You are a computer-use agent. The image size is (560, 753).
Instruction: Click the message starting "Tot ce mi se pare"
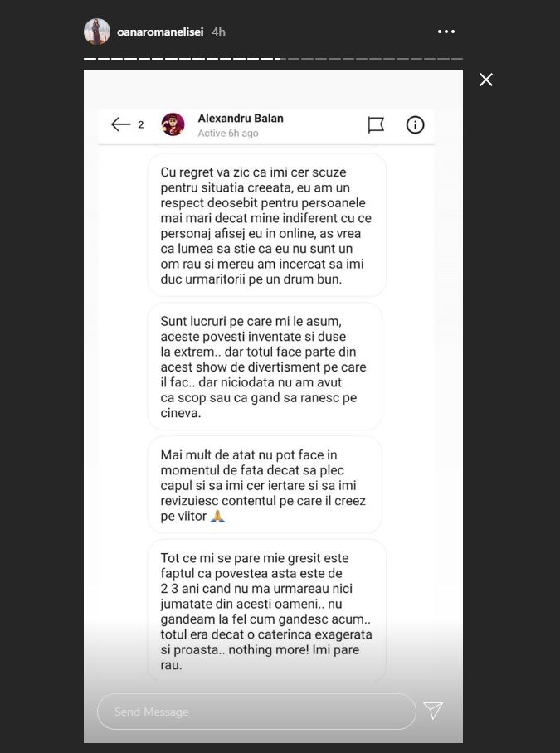[x=266, y=611]
